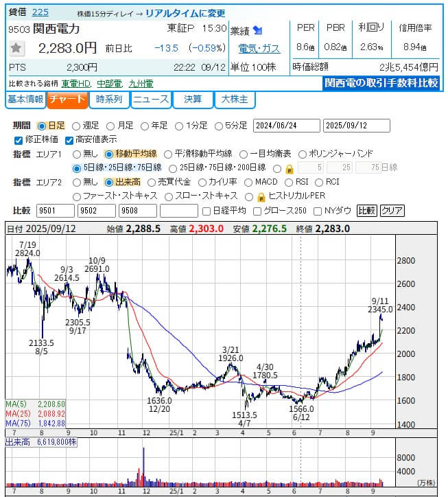Click the 関西電の取引手数料比較 banner
Screen dimensions: 448x497
(381, 83)
